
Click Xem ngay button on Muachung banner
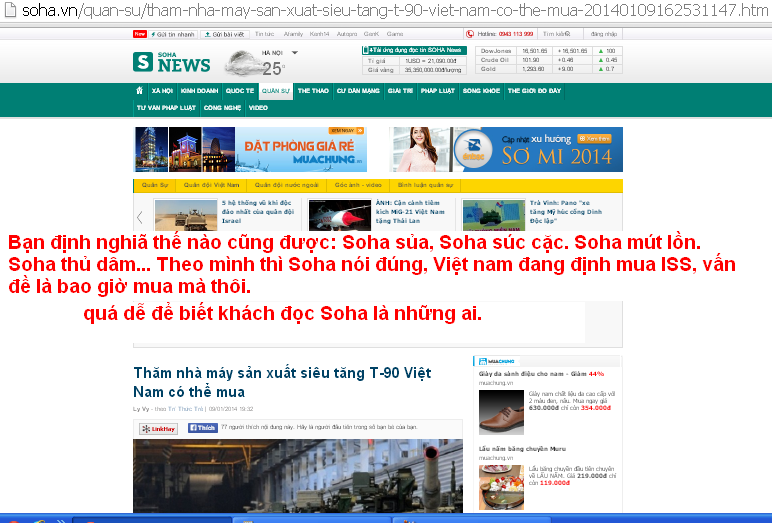[x=346, y=131]
